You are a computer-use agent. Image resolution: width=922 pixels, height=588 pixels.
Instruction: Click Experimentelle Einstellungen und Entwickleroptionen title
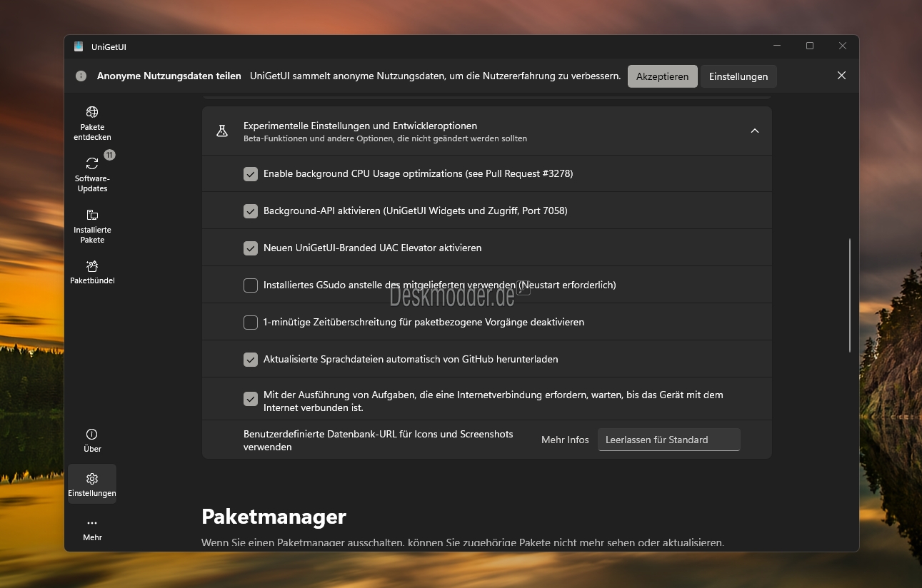tap(360, 126)
